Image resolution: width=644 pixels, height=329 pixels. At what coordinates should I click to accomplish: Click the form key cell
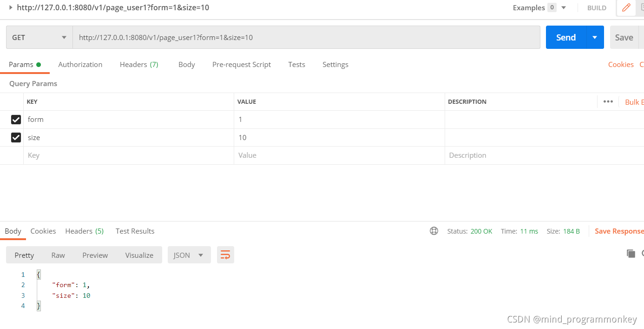[x=129, y=120]
